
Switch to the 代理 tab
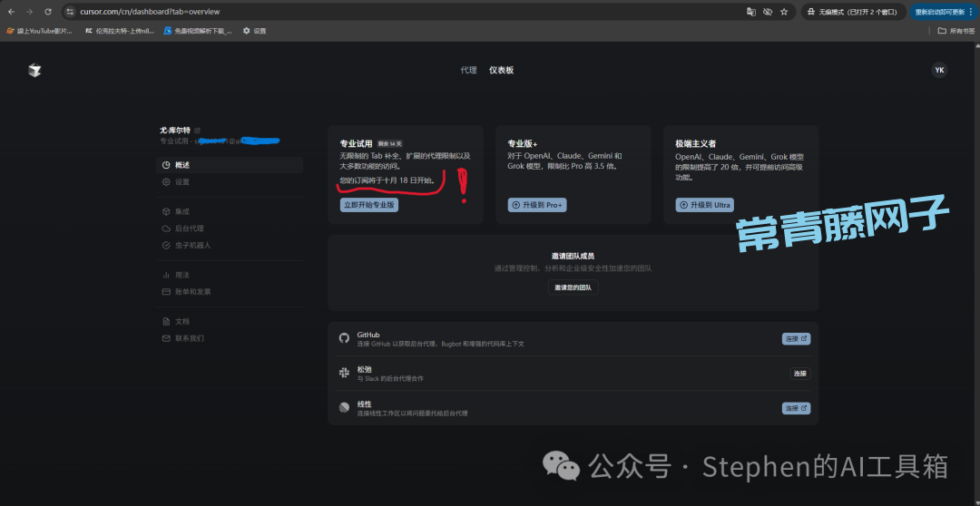[468, 71]
